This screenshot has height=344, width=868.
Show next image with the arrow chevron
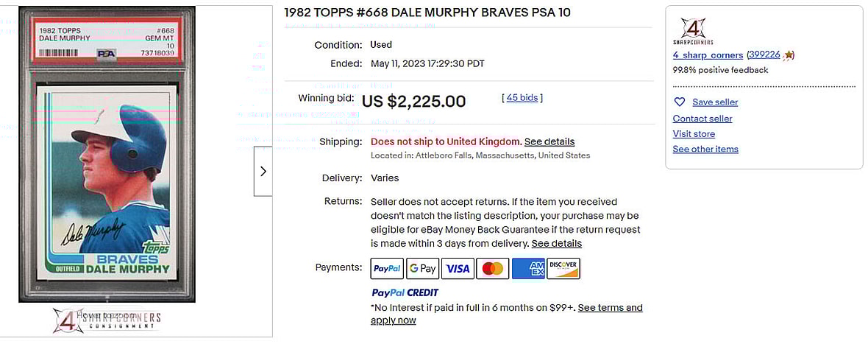tap(263, 171)
